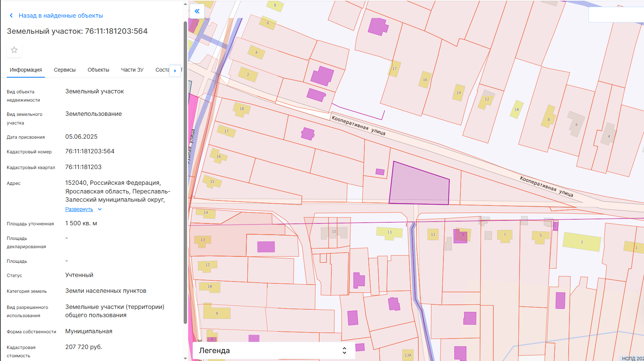Open the Объекты tab
Image resolution: width=644 pixels, height=361 pixels.
pos(98,70)
